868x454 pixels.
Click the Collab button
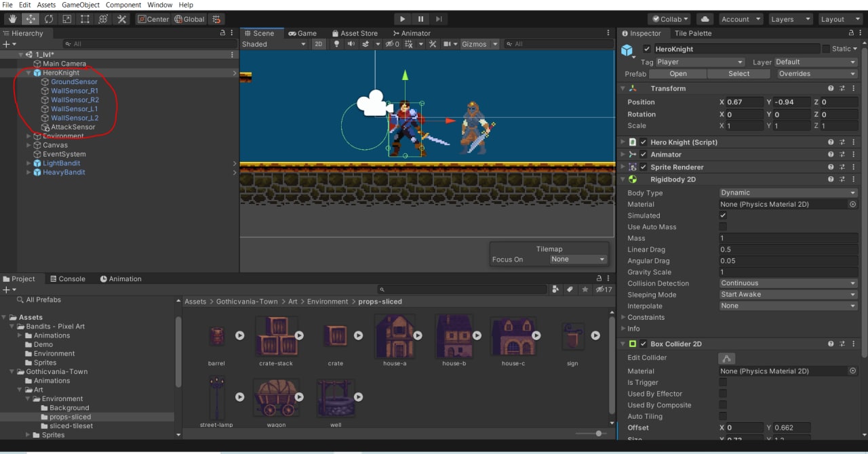point(670,19)
